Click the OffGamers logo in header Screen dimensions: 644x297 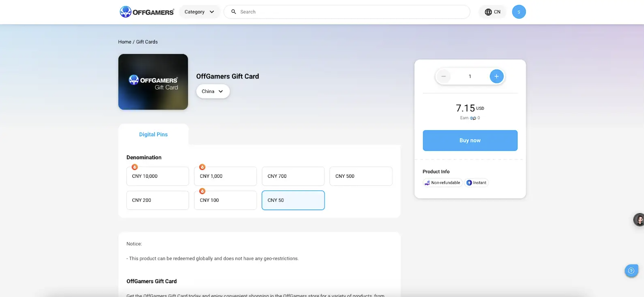pos(147,12)
